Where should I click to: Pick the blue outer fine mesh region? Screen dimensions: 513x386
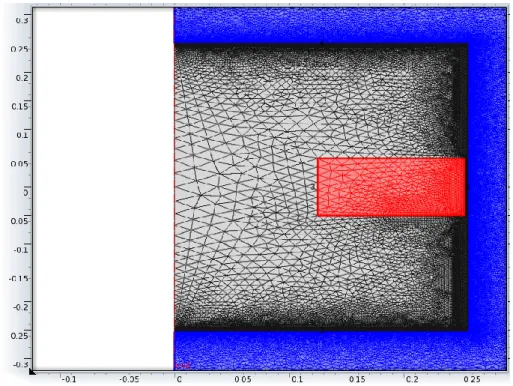click(487, 188)
